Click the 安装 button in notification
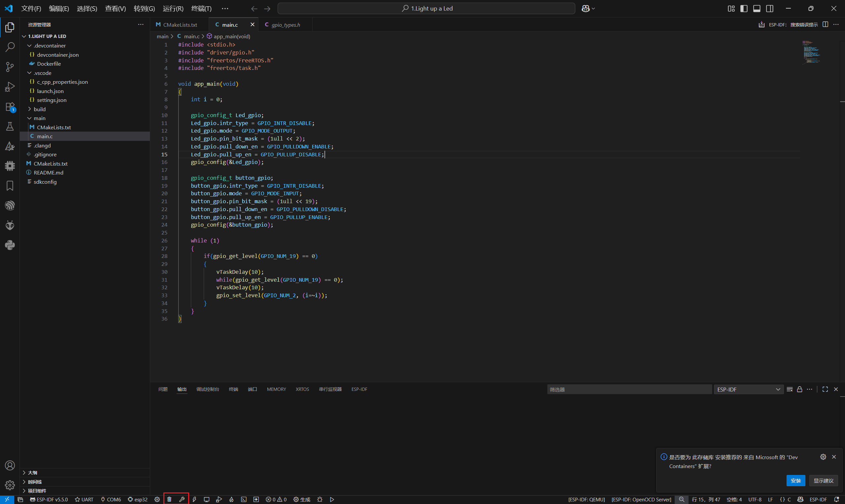The width and height of the screenshot is (845, 504). pos(795,480)
